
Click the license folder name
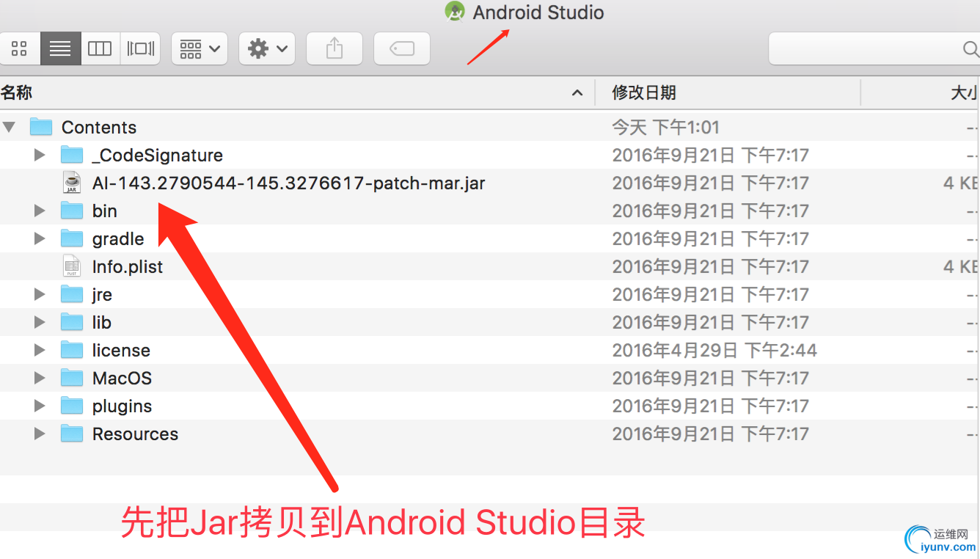point(121,350)
